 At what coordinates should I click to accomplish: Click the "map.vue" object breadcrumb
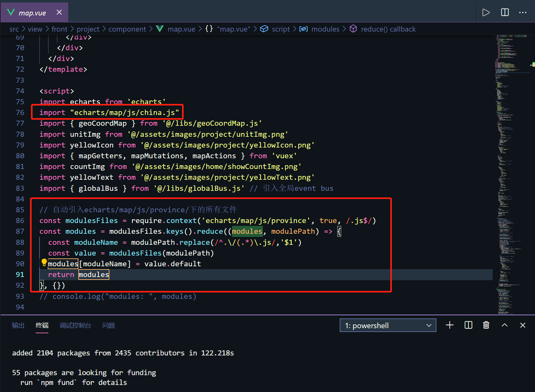point(234,29)
